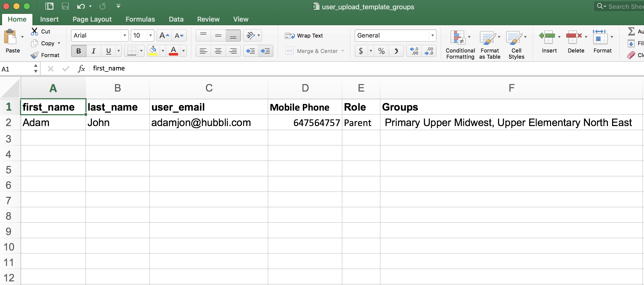Open the font size dropdown
The height and width of the screenshot is (285, 644).
pyautogui.click(x=151, y=35)
